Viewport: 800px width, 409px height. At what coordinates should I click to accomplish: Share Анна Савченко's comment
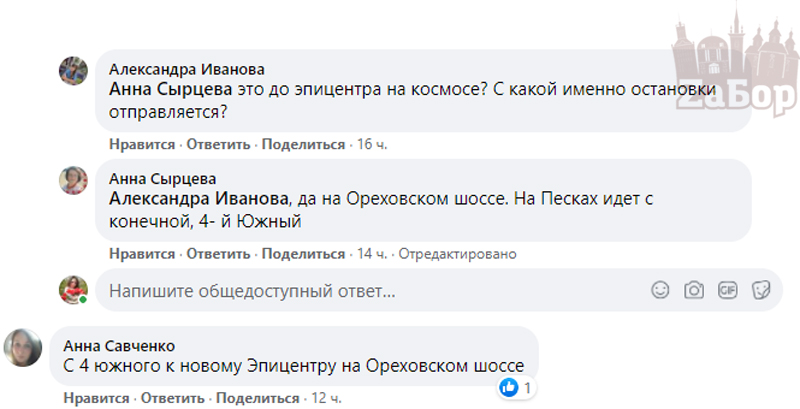pos(257,398)
